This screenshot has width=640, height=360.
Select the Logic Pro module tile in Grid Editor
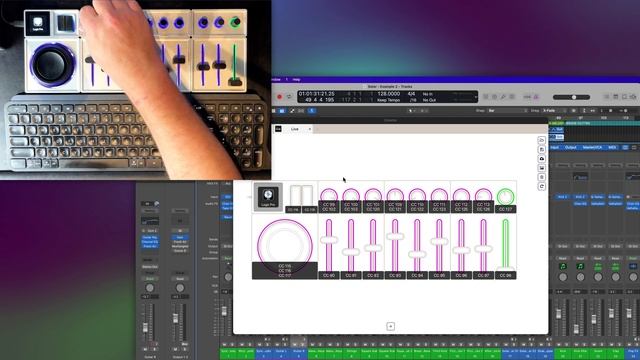(268, 197)
